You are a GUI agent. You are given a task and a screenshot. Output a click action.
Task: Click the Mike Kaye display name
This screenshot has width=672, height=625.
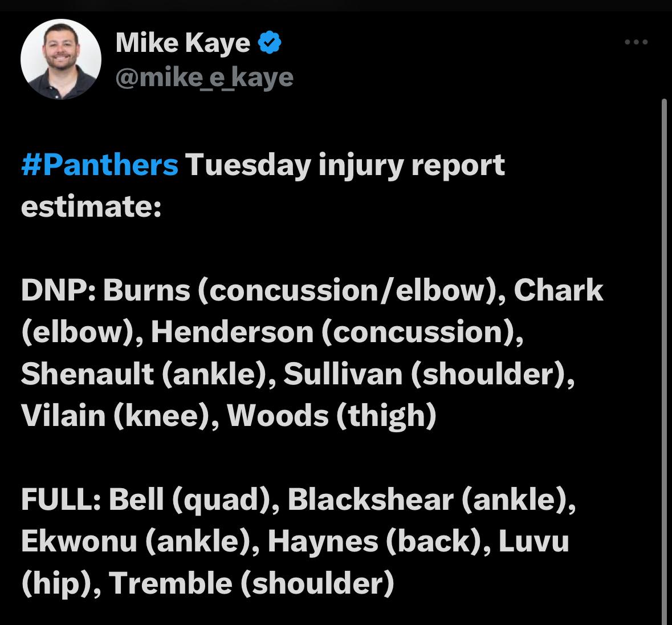pos(182,43)
